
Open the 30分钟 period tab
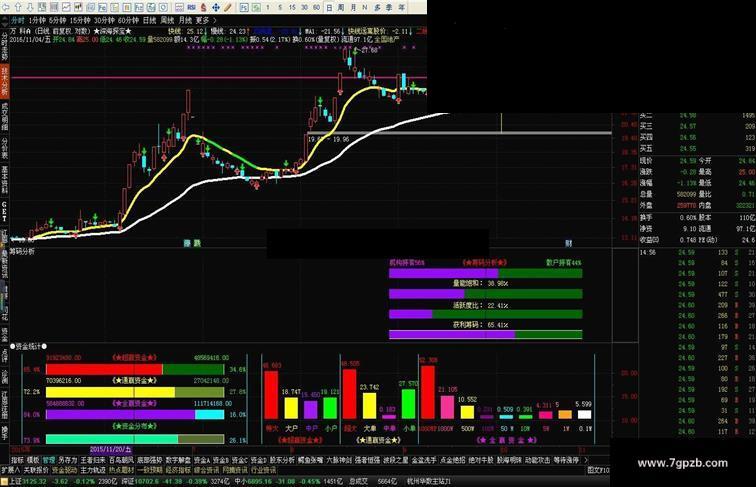104,20
